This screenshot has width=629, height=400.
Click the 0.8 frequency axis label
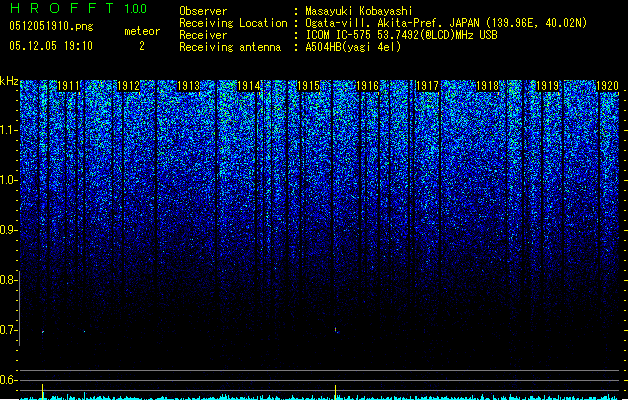click(x=9, y=280)
